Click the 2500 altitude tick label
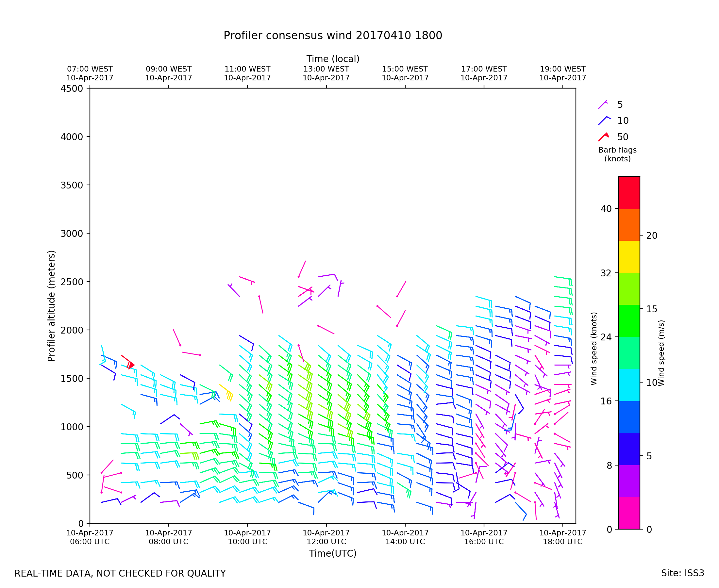The width and height of the screenshot is (719, 588). point(72,282)
